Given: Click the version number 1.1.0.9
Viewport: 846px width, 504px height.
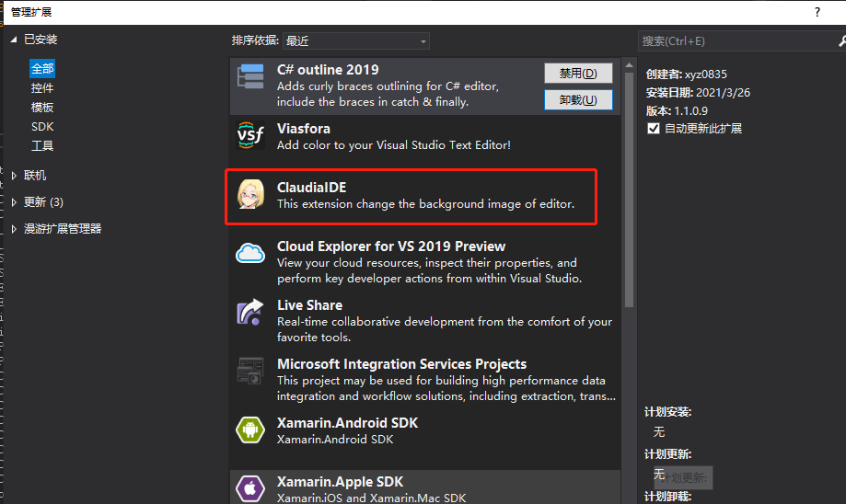Looking at the screenshot, I should click(690, 111).
